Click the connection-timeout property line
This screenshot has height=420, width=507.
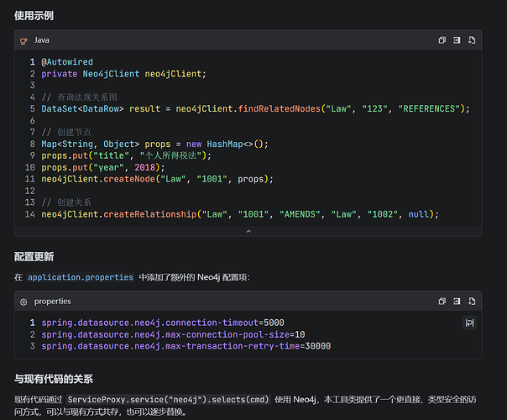click(x=163, y=323)
